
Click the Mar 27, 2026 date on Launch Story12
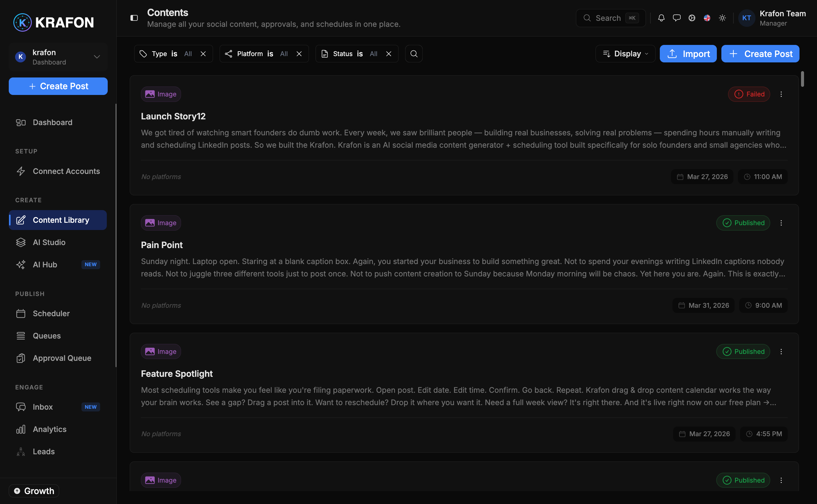coord(702,177)
